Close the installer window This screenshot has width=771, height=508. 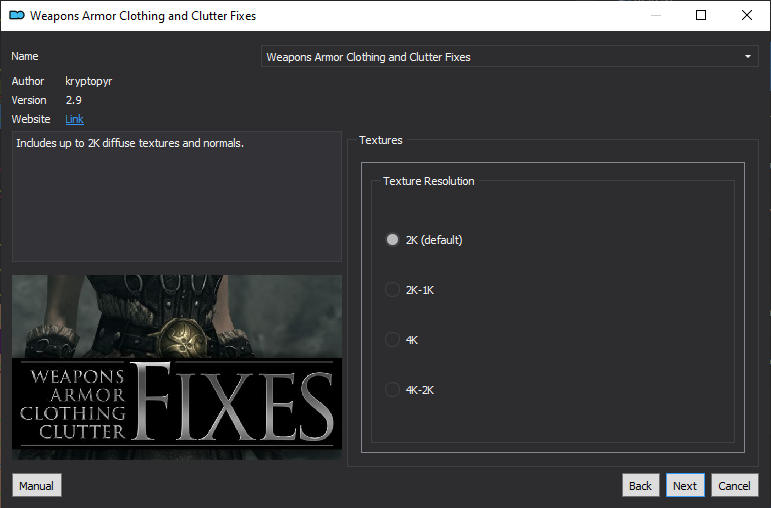click(746, 15)
